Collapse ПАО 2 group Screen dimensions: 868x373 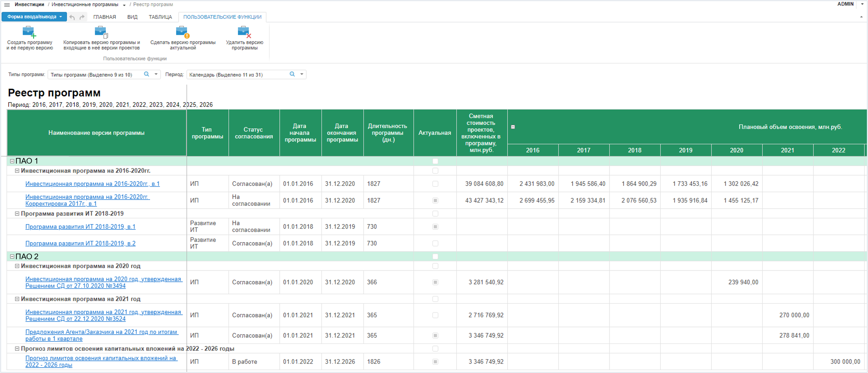click(12, 257)
